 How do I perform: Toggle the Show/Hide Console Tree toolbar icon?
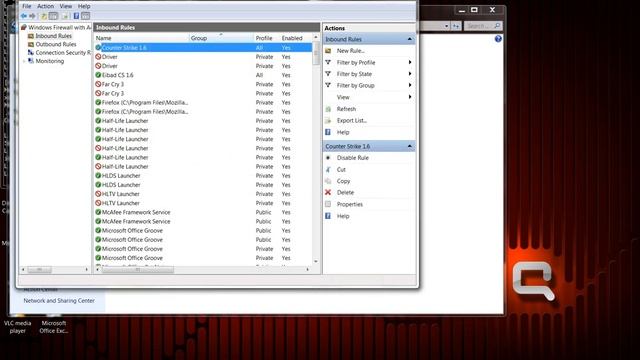click(53, 16)
